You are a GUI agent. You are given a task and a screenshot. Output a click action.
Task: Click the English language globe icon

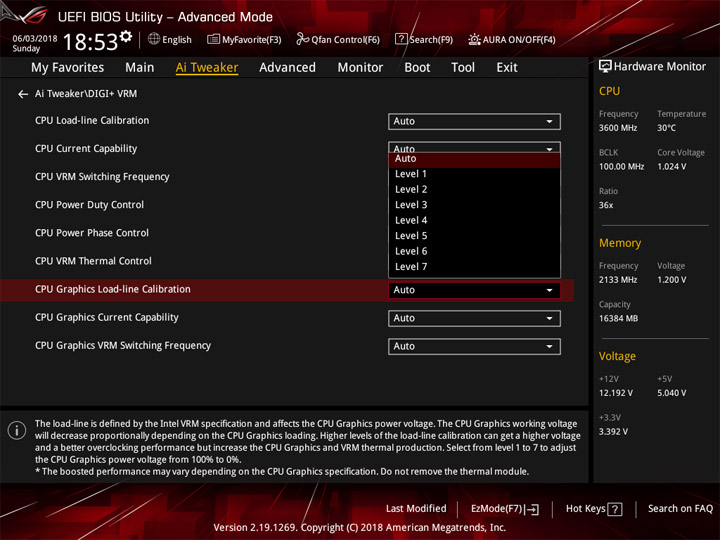coord(154,39)
